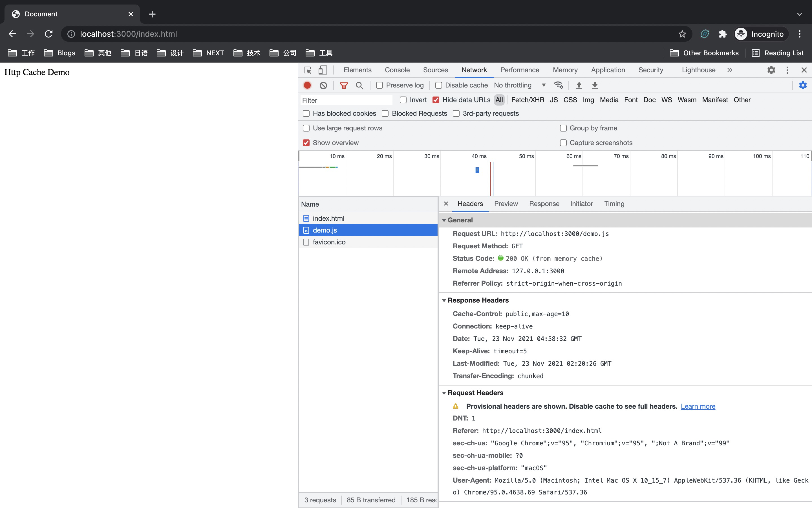This screenshot has height=508, width=812.
Task: Open DevTools settings gear
Action: pos(771,70)
